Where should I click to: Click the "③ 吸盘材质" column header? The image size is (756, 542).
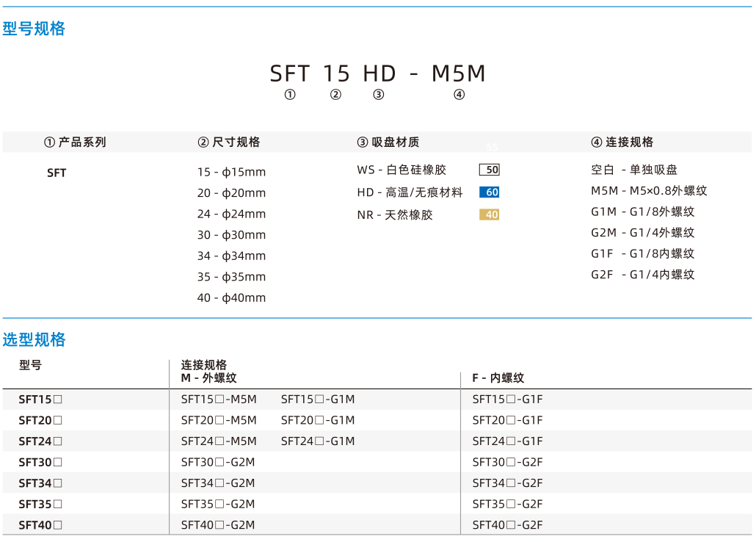(388, 142)
